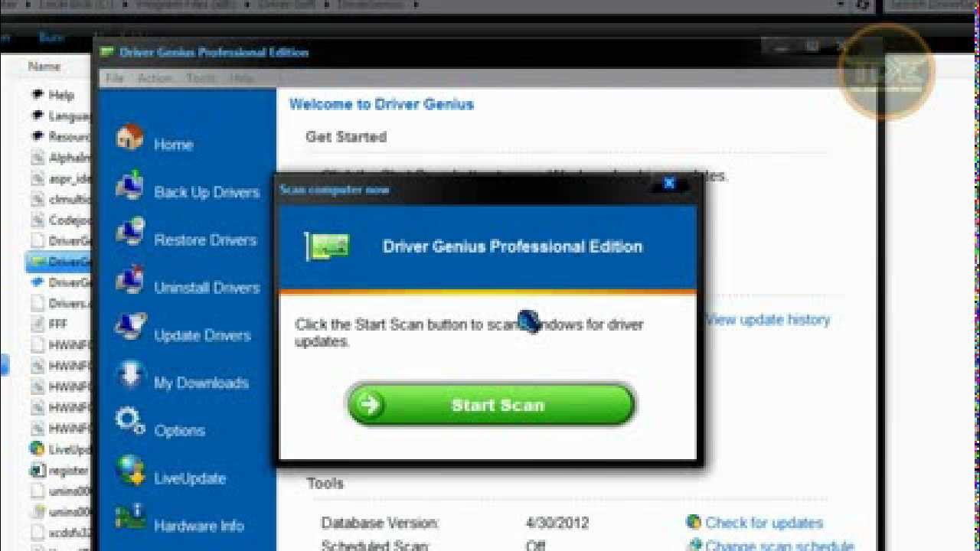Click the Scheduled Scan label
Image resolution: width=980 pixels, height=551 pixels.
pos(375,545)
